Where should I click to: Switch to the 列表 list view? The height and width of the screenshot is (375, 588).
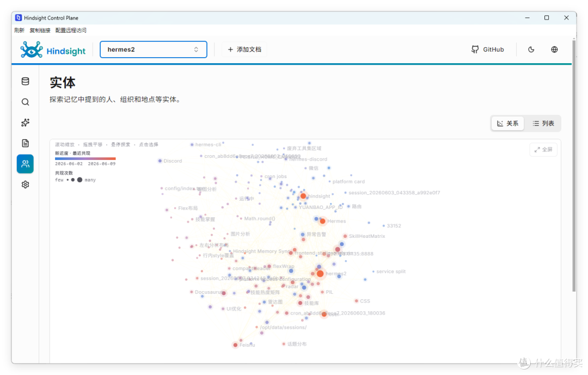[x=543, y=124]
